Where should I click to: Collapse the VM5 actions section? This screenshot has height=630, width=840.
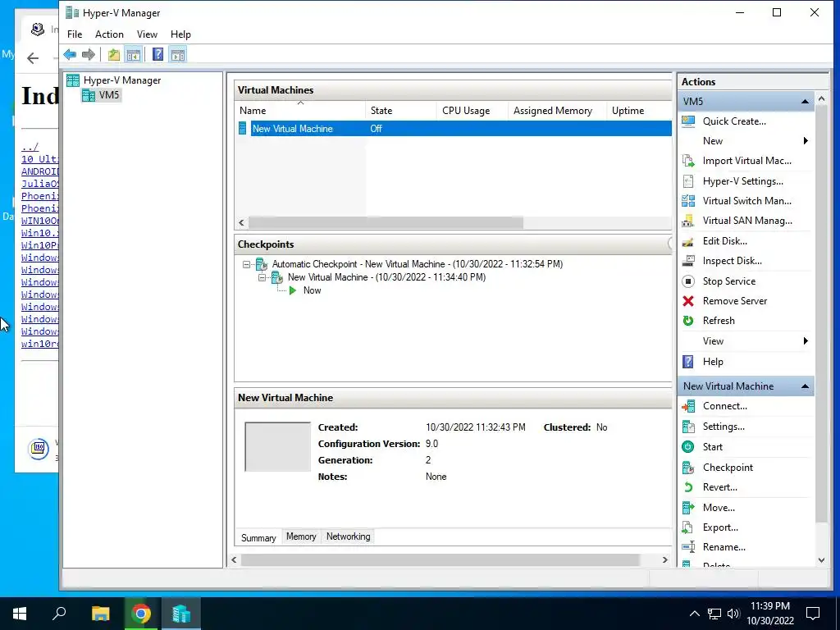click(805, 101)
